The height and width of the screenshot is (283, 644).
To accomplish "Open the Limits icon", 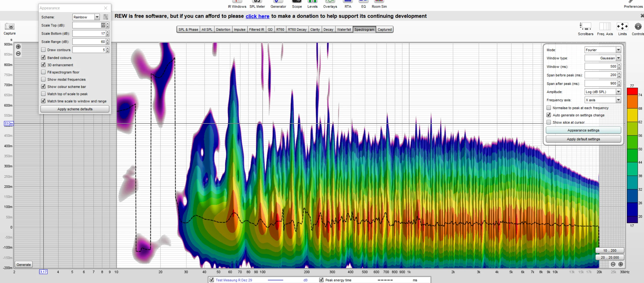I will 622,26.
